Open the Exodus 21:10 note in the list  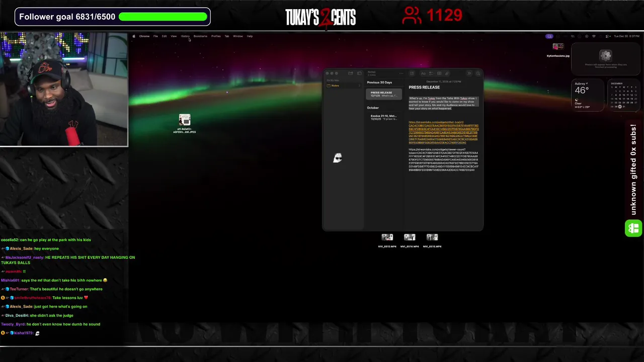(x=383, y=117)
